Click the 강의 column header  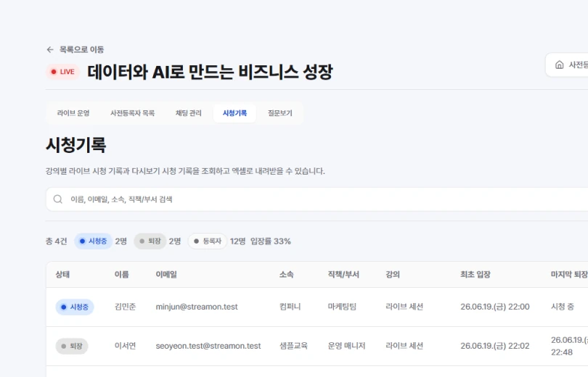[393, 275]
